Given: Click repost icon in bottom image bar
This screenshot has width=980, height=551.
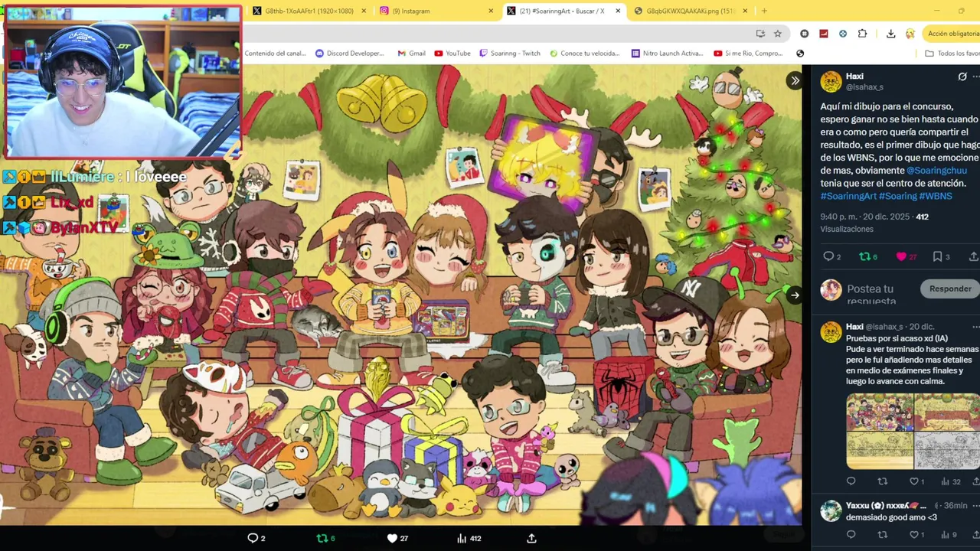Looking at the screenshot, I should pyautogui.click(x=322, y=538).
